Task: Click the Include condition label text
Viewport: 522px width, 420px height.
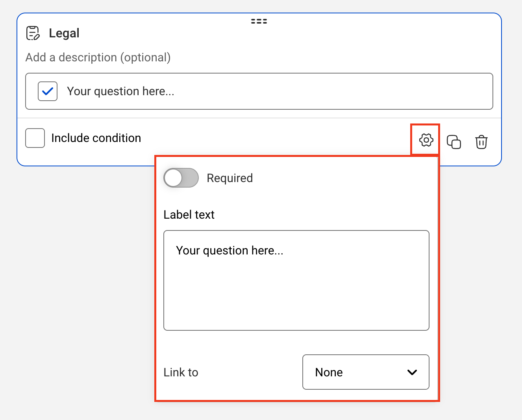Action: [96, 138]
